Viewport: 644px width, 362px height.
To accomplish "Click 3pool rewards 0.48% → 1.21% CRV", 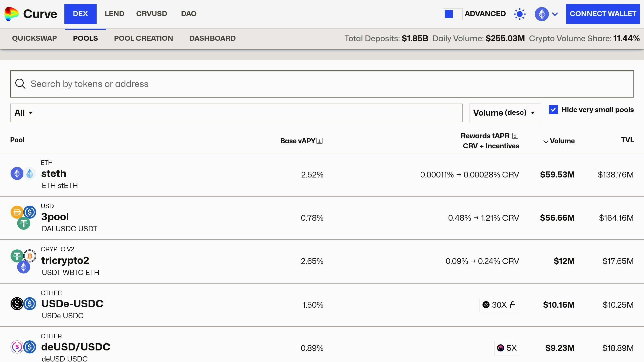I will pos(484,218).
